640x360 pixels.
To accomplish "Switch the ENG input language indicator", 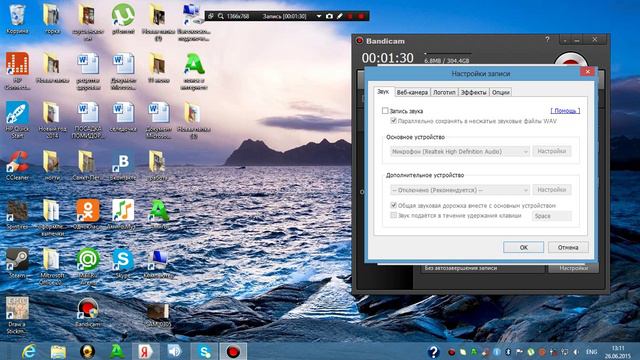I will click(x=591, y=351).
